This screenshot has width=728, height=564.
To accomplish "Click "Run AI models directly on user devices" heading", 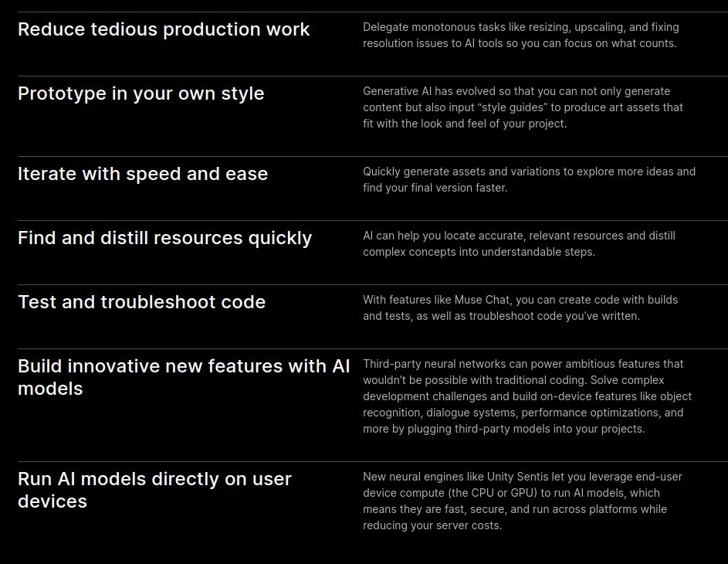I will [x=154, y=490].
